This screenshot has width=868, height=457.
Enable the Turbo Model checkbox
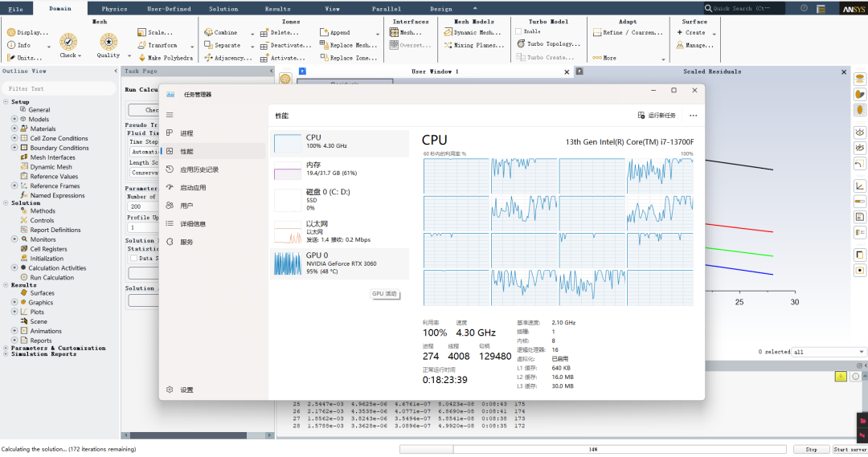518,31
